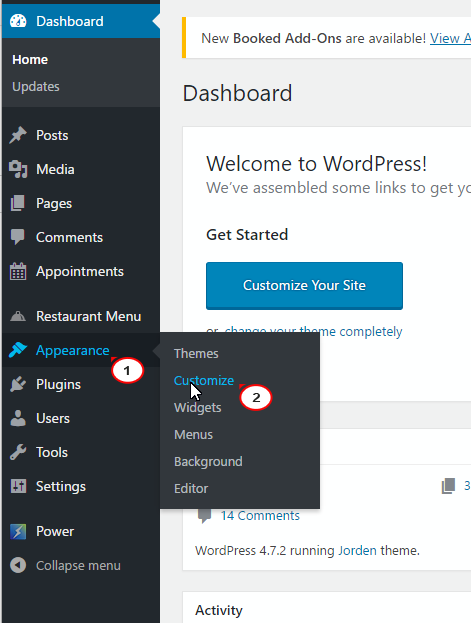The height and width of the screenshot is (623, 471).
Task: Click the Customize Your Site button
Action: [304, 286]
